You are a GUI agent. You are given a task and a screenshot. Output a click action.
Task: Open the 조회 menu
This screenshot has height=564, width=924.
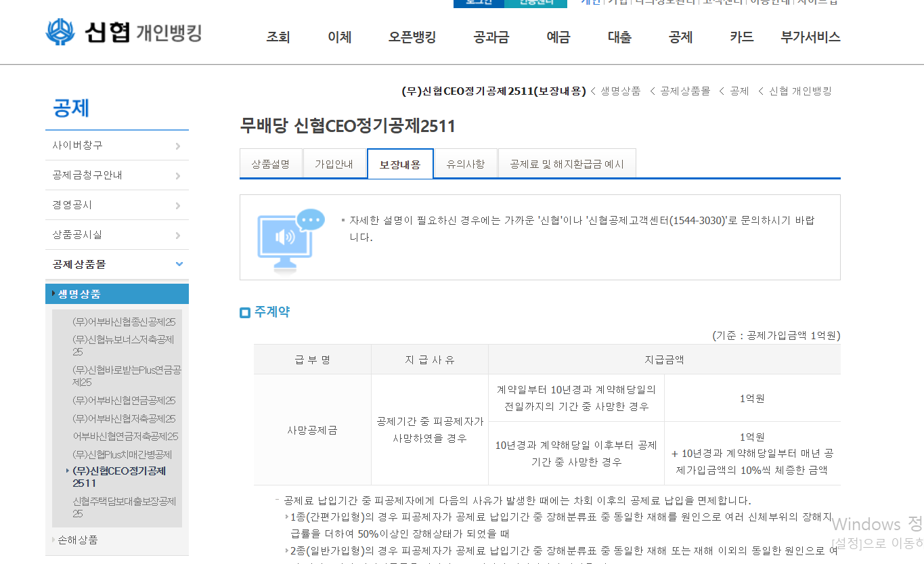coord(278,37)
